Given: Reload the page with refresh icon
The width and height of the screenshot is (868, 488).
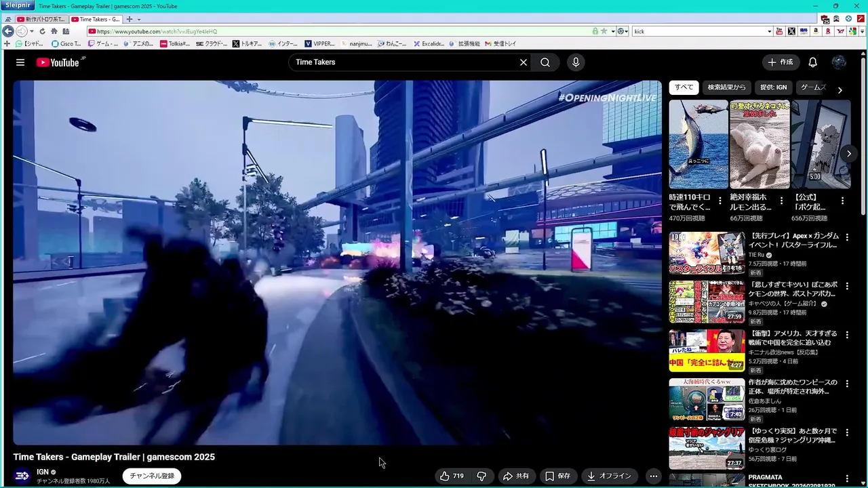Looking at the screenshot, I should [42, 31].
